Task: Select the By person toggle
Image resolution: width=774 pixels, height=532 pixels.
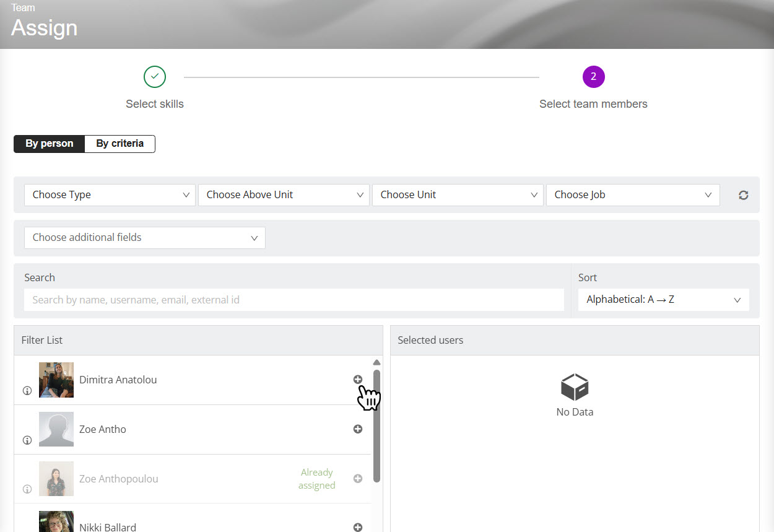Action: point(50,144)
